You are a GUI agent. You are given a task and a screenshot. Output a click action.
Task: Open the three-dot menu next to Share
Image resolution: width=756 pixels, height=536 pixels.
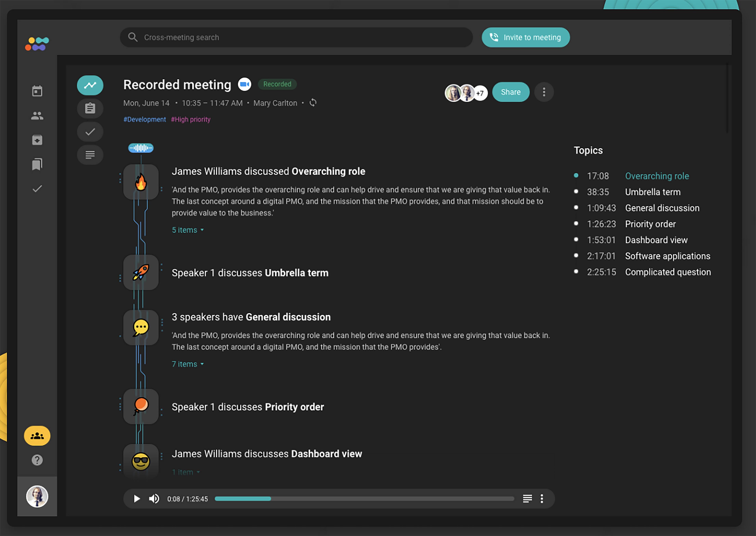tap(544, 92)
